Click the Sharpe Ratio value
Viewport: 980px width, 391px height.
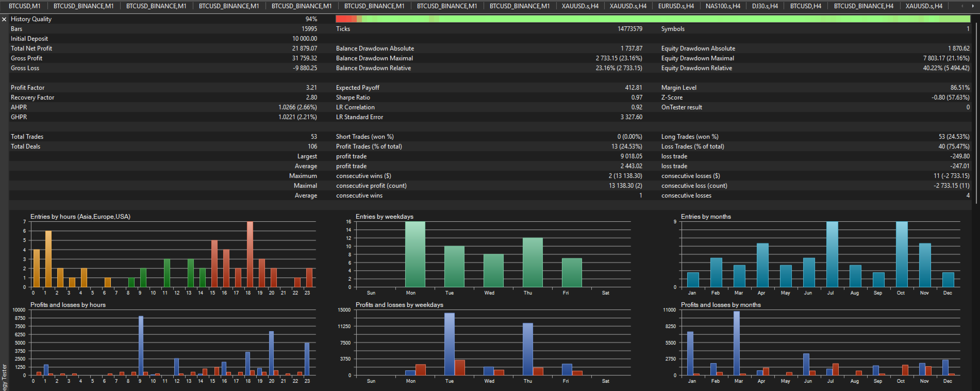click(637, 97)
